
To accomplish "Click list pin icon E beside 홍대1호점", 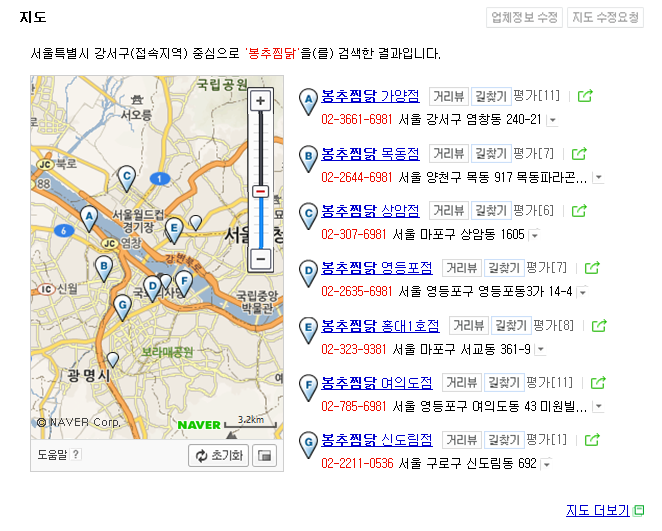I will click(x=309, y=331).
